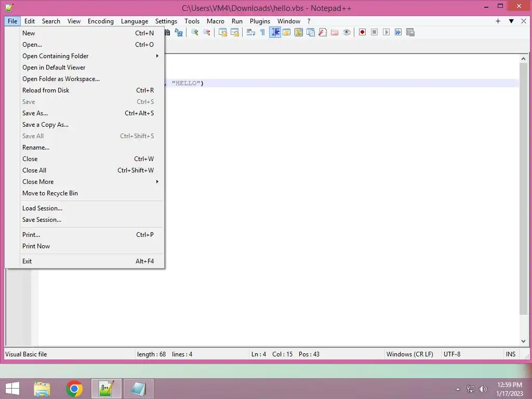Click the vertical scrollbar thumb
This screenshot has height=399, width=532.
pos(523,189)
